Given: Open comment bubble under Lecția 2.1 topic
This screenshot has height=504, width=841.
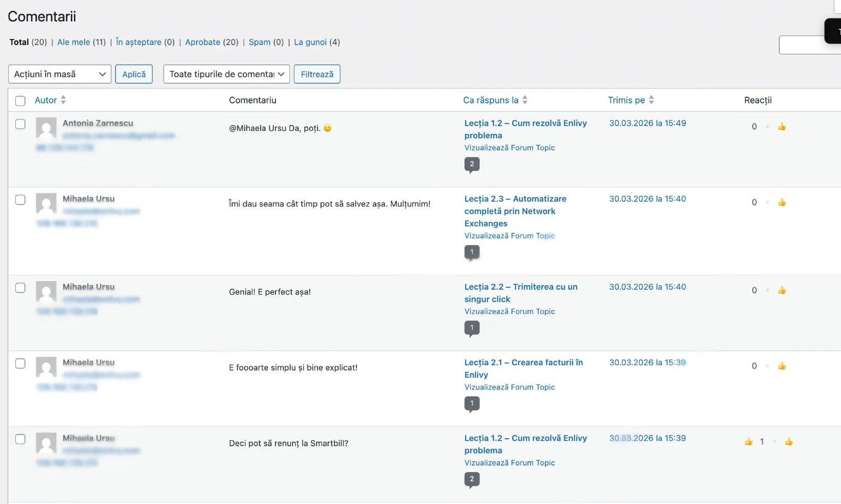Looking at the screenshot, I should [x=472, y=404].
